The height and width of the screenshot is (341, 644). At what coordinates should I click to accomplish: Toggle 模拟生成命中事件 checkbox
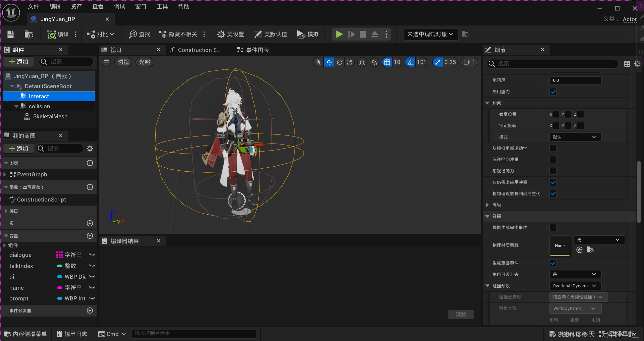[x=553, y=228]
